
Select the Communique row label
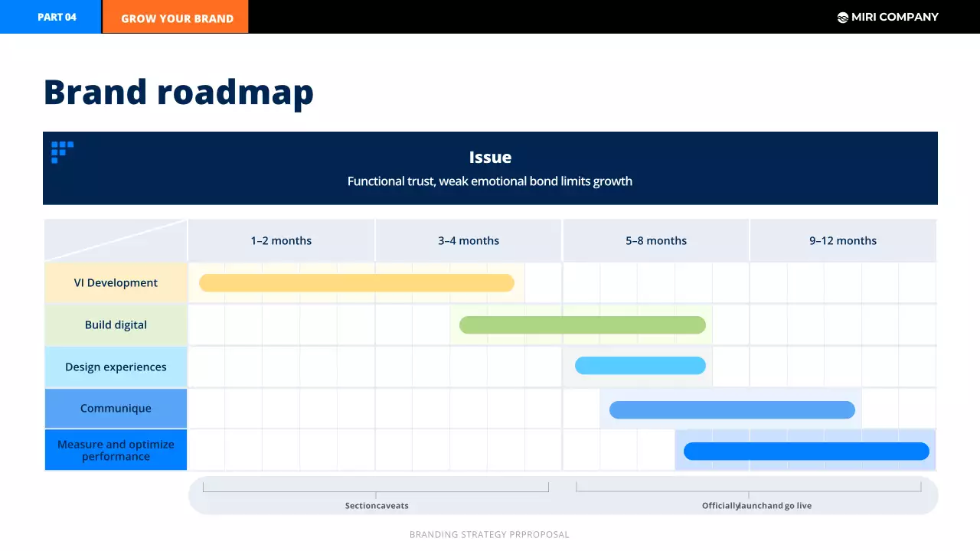pos(116,409)
